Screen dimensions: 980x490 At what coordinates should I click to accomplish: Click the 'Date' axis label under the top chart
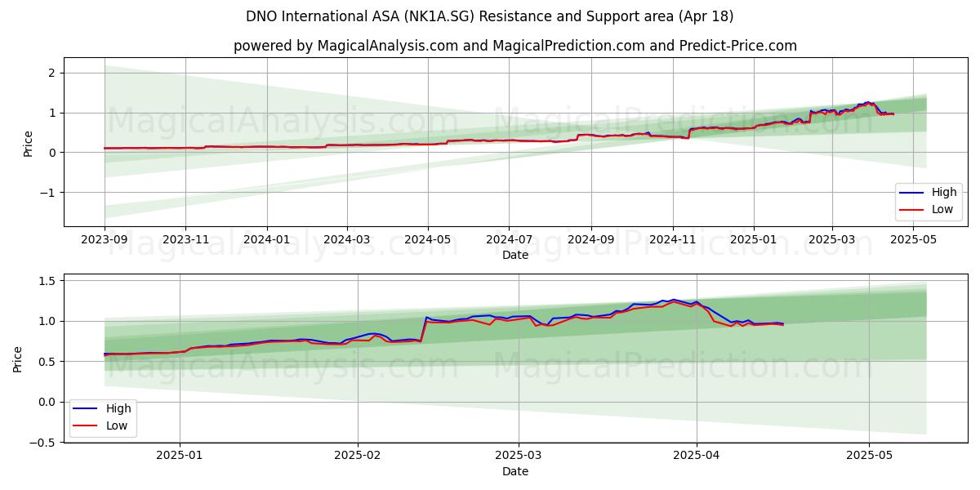(x=515, y=256)
